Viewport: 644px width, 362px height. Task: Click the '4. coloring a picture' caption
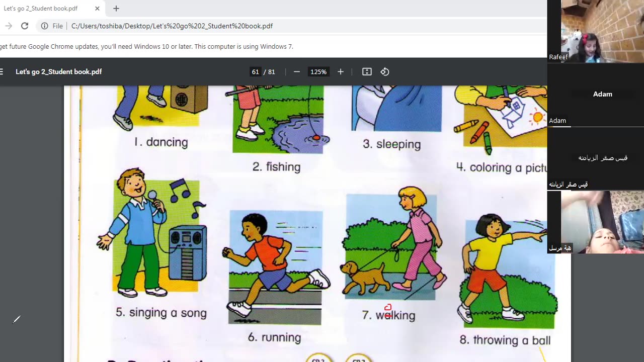click(501, 167)
